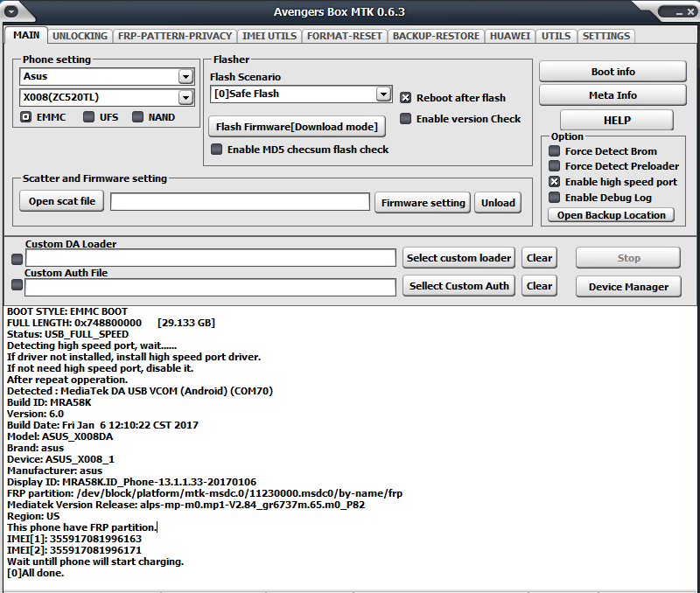Screen dimensions: 700x593
Task: Enable Debug Log checkbox
Action: click(x=554, y=198)
